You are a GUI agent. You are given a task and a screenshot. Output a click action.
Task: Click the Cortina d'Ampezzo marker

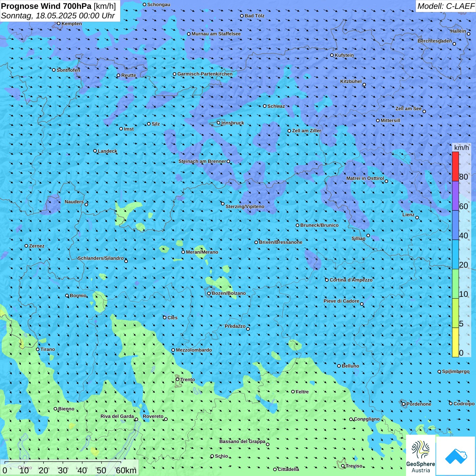click(x=327, y=280)
